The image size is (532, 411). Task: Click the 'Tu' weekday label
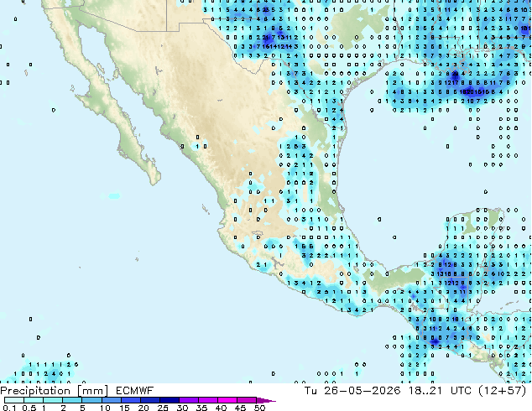(x=310, y=391)
